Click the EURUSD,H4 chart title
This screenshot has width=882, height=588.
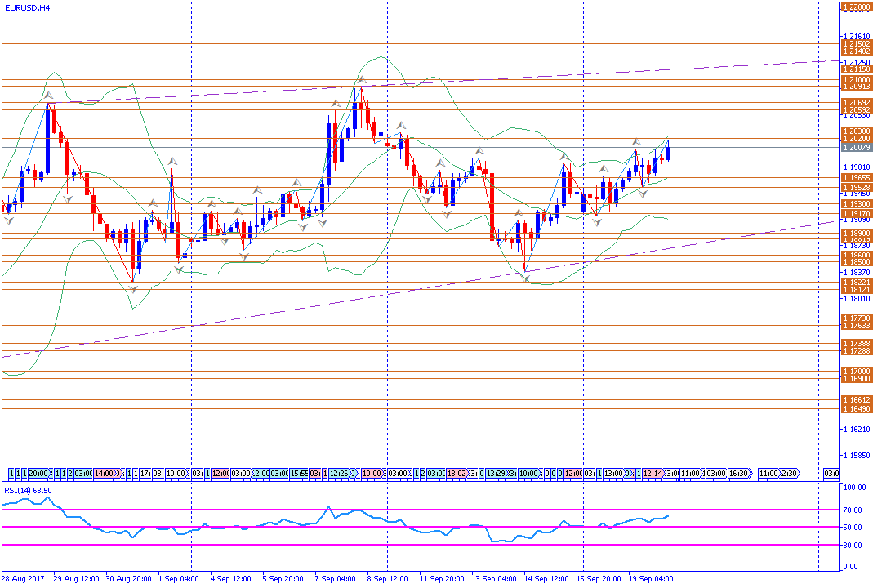pos(26,7)
